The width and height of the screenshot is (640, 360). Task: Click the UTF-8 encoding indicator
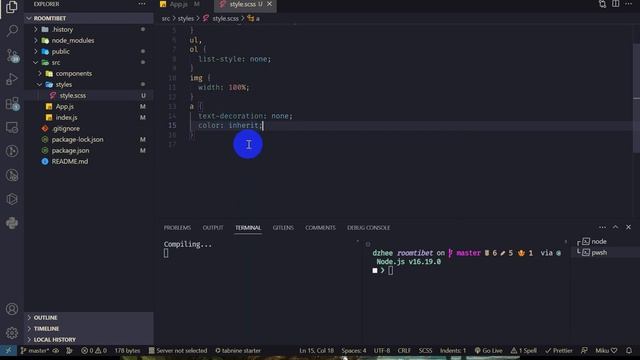tap(382, 350)
